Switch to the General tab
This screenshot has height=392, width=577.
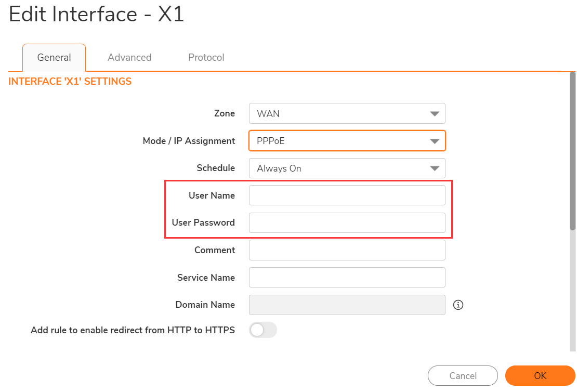pos(54,58)
